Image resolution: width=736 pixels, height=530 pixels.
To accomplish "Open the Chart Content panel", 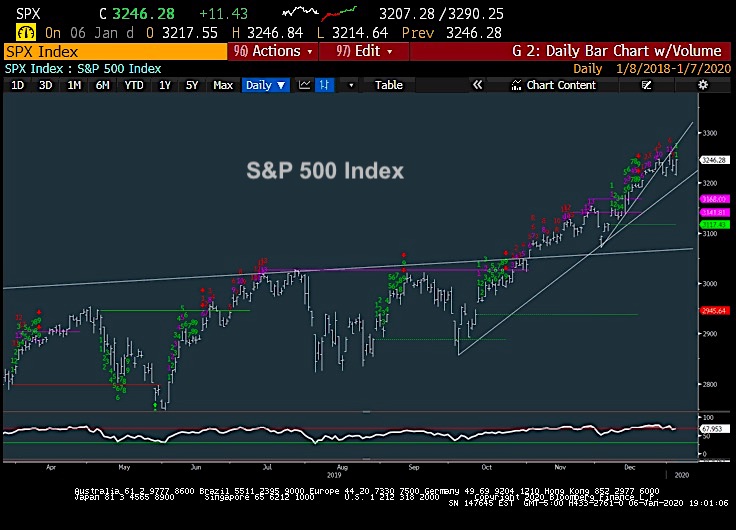I will [x=554, y=85].
